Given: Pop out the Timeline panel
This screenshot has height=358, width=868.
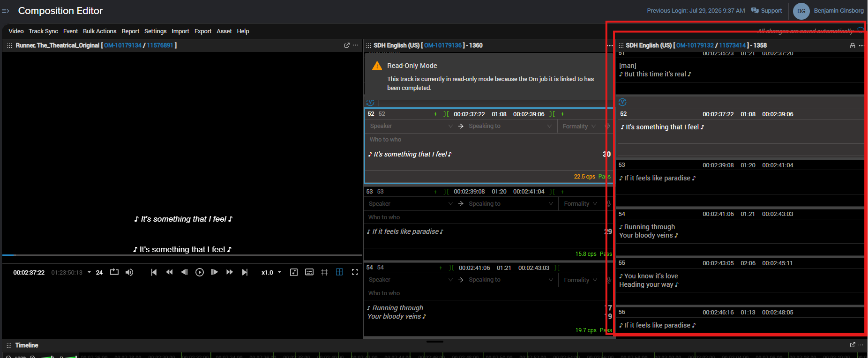Looking at the screenshot, I should [x=853, y=345].
